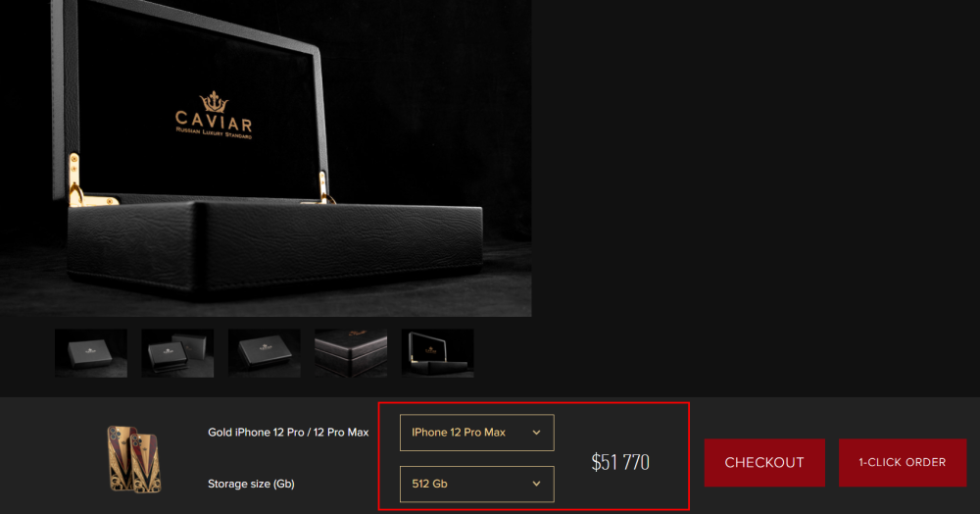Show the fourth thumbnail with box corner close-up
980x514 pixels.
coord(351,353)
